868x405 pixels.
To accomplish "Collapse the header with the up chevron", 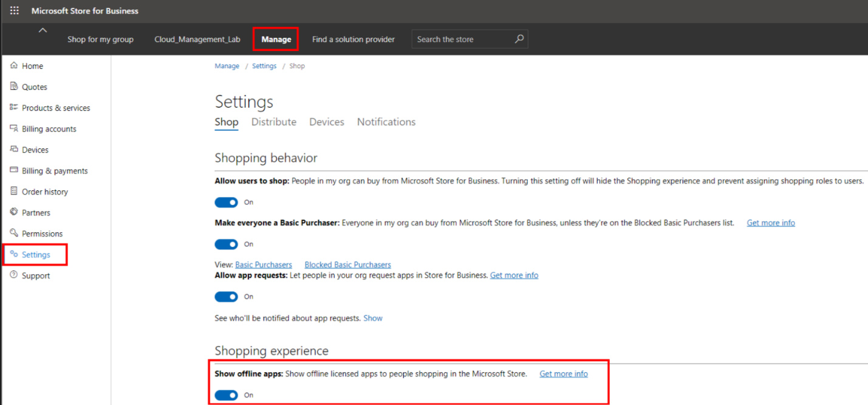I will [x=42, y=30].
